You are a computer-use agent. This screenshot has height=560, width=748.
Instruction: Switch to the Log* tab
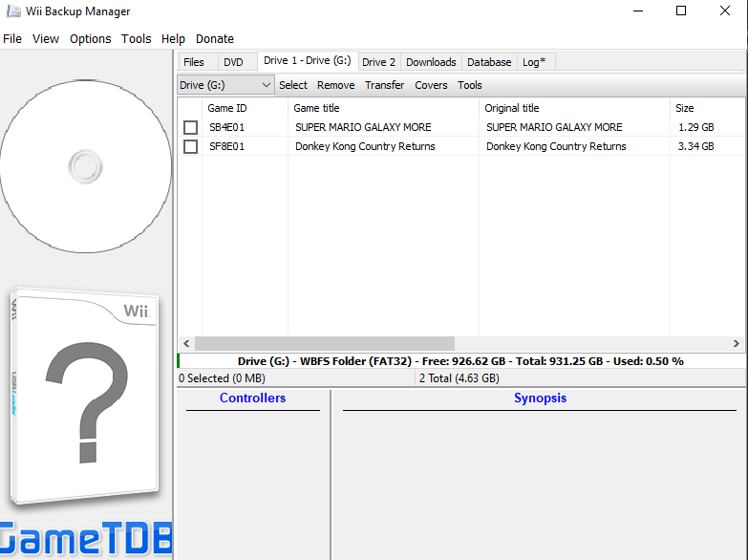coord(534,62)
